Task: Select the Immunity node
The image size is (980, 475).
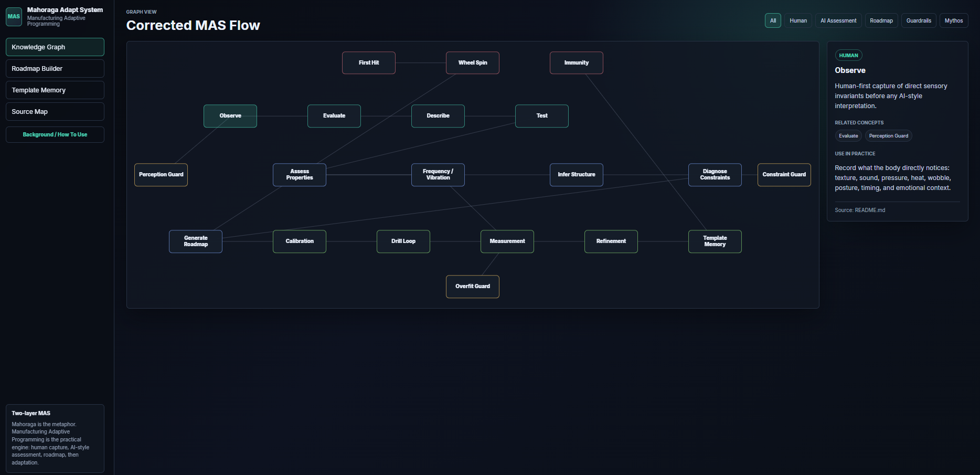Action: [x=577, y=62]
